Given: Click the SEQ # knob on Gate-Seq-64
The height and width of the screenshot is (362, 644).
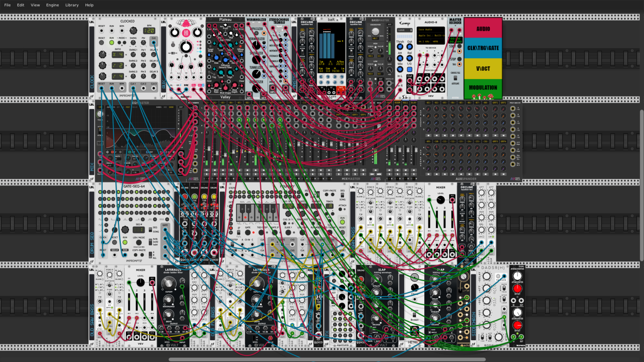Looking at the screenshot, I should tap(125, 230).
